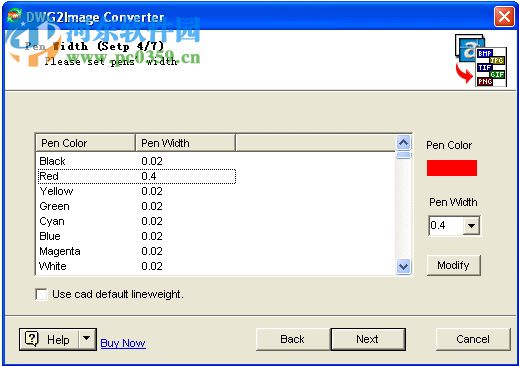The width and height of the screenshot is (519, 366).
Task: Select the Yellow pen row
Action: pos(137,191)
